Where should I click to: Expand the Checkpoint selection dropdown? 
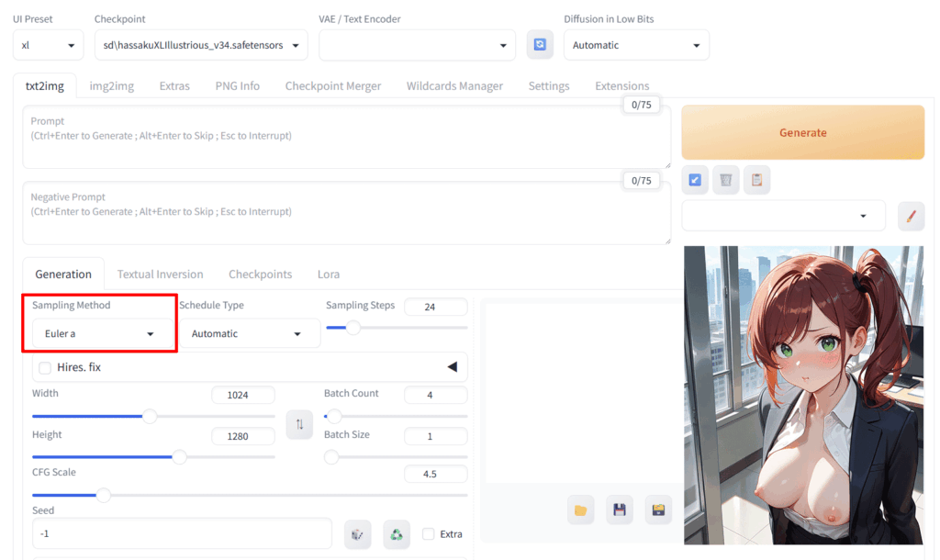pos(201,45)
